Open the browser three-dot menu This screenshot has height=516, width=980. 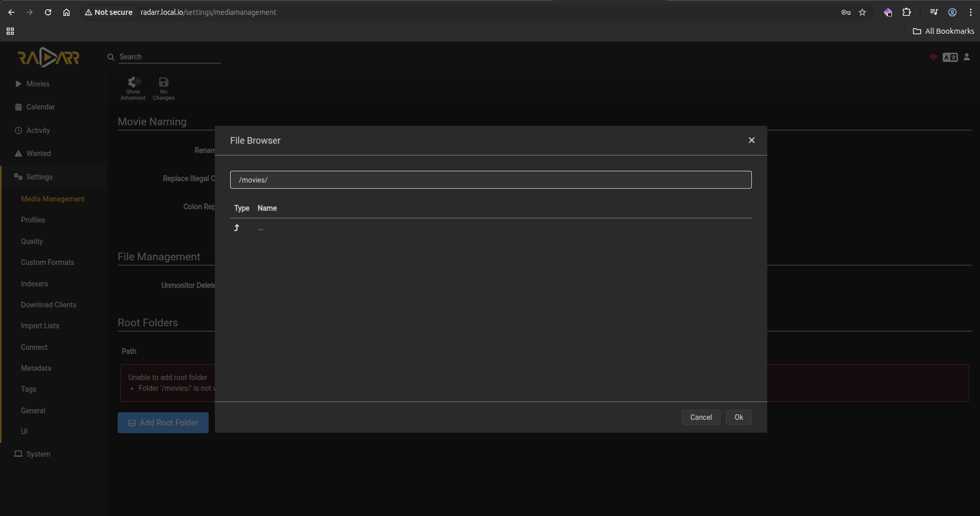(x=971, y=12)
